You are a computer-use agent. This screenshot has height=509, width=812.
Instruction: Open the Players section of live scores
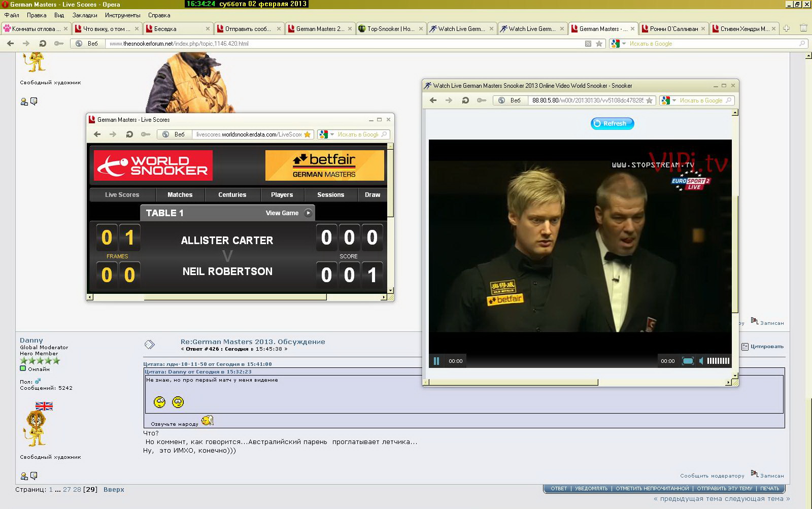(x=282, y=195)
